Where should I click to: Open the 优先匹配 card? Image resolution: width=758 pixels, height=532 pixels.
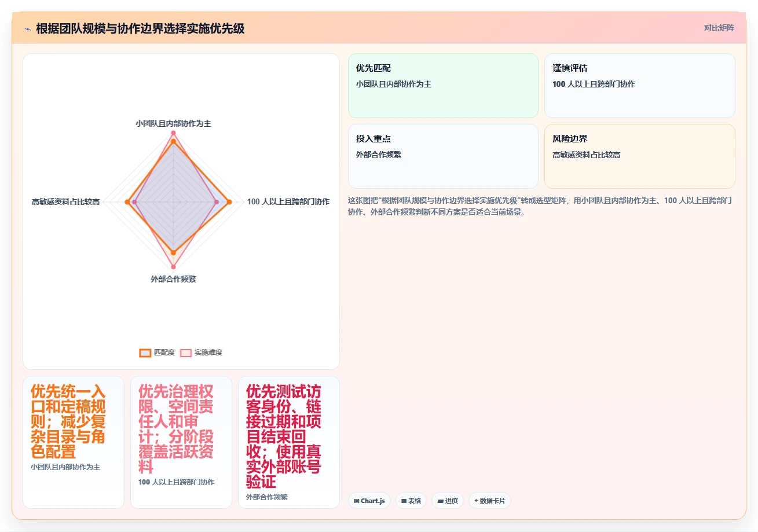pyautogui.click(x=443, y=86)
